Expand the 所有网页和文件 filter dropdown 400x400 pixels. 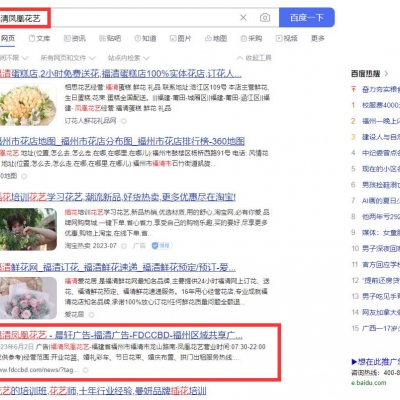click(x=68, y=58)
